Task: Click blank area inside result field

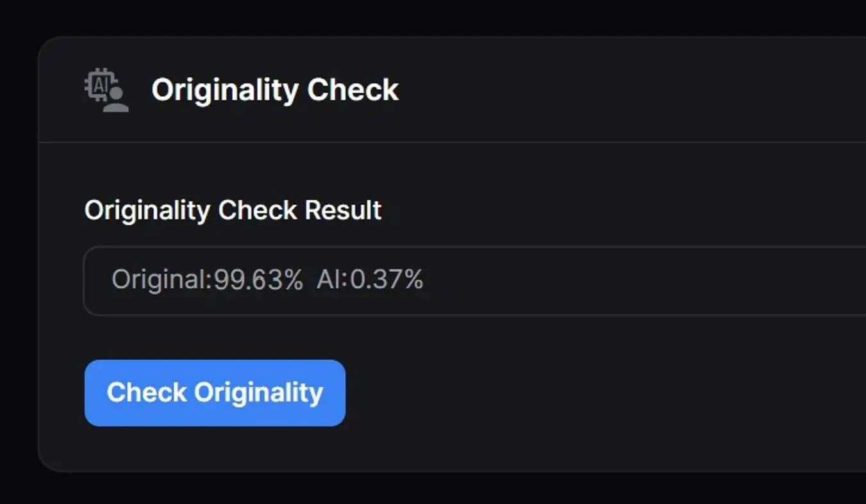Action: click(641, 280)
